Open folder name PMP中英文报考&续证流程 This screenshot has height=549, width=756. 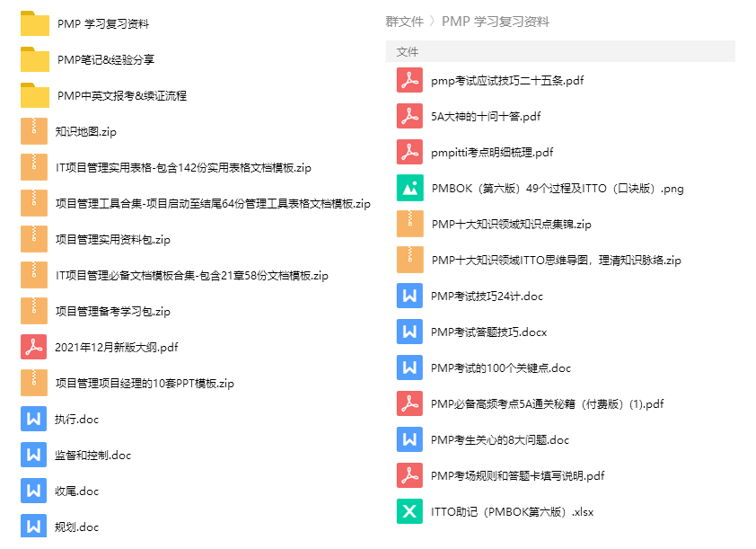pyautogui.click(x=122, y=95)
